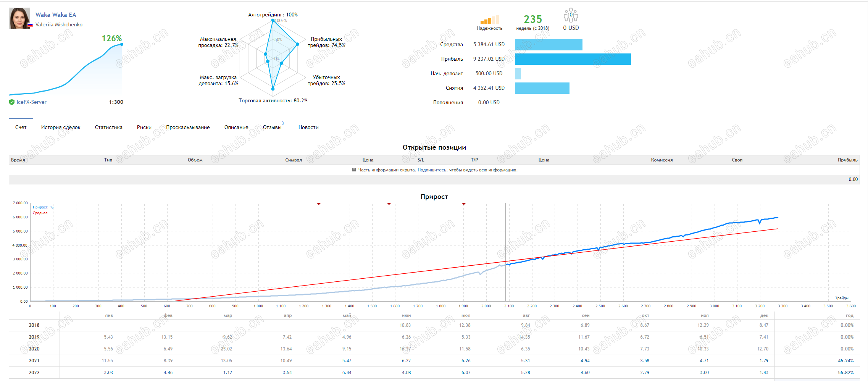Click the hidden info square icon
868x381 pixels.
[x=354, y=170]
